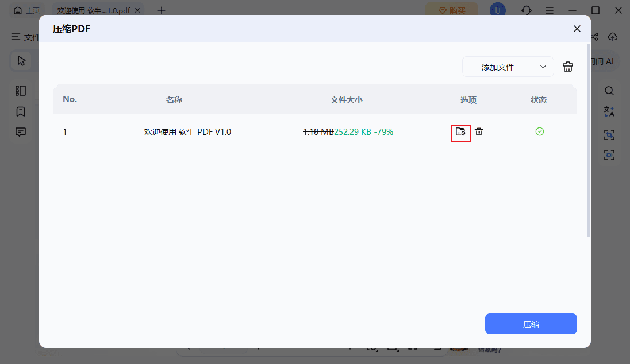
Task: Click the screenshot capture icon
Action: click(x=609, y=155)
